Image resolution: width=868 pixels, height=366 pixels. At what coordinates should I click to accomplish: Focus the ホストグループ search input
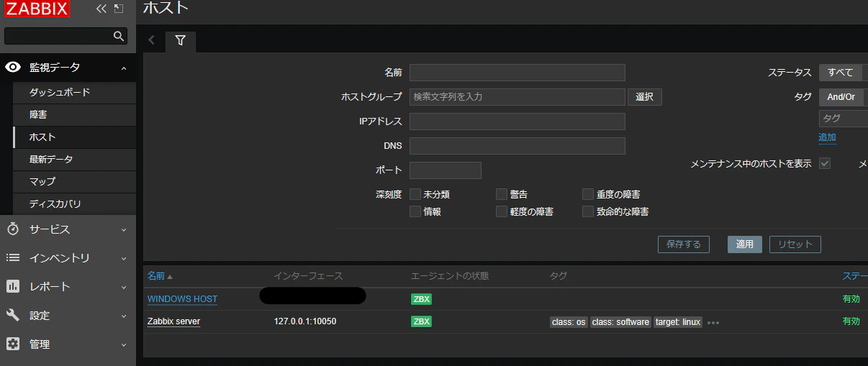(517, 97)
